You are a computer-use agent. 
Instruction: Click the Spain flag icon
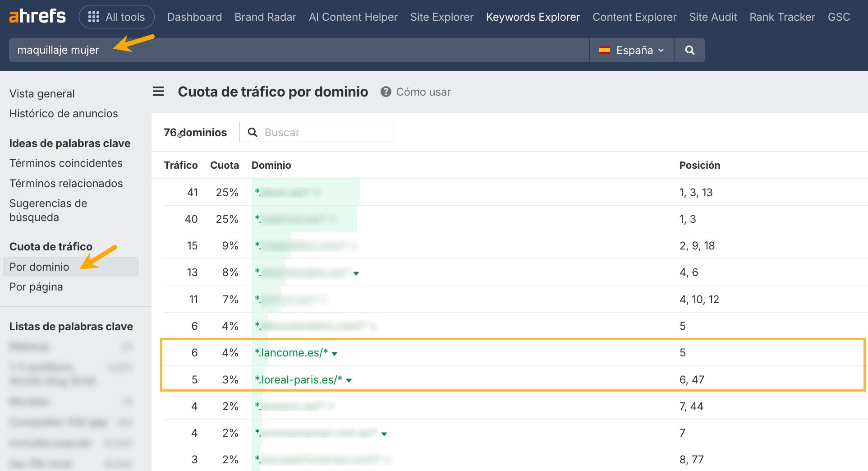pyautogui.click(x=605, y=50)
